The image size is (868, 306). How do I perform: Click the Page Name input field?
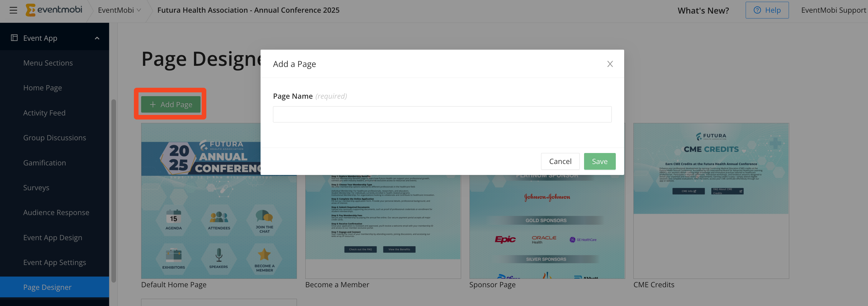(x=442, y=114)
